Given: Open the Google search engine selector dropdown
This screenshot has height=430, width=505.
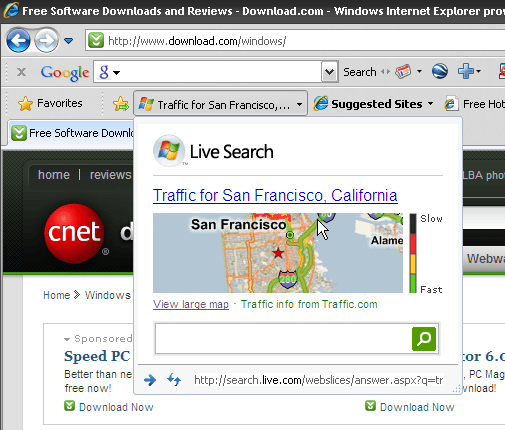Looking at the screenshot, I should coord(109,72).
